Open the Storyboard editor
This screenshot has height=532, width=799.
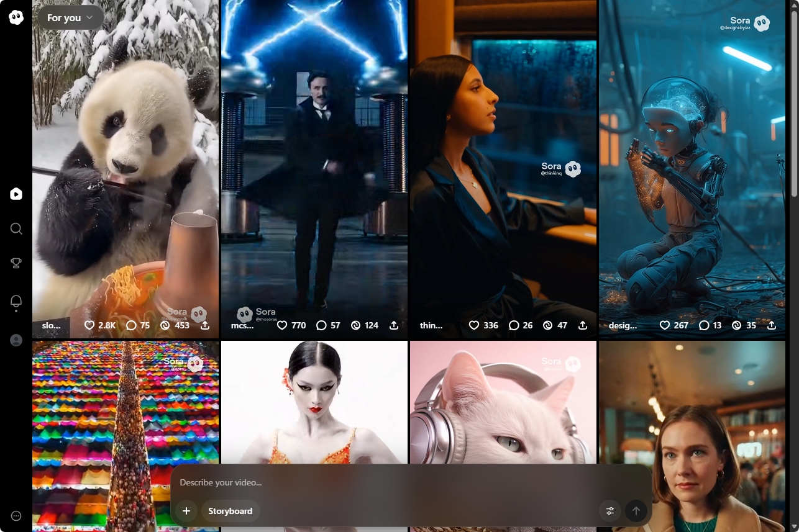pos(231,511)
